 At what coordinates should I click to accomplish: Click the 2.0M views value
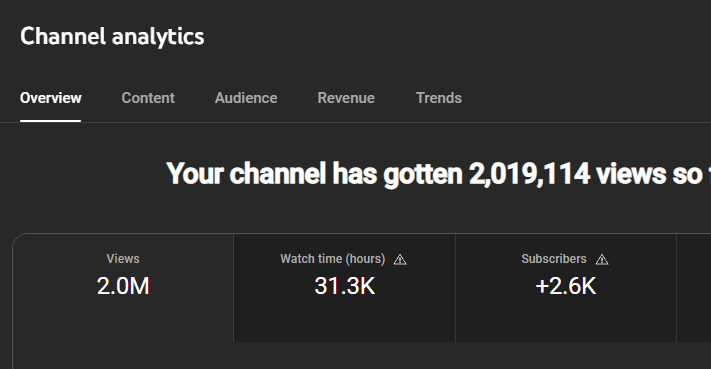(x=123, y=286)
